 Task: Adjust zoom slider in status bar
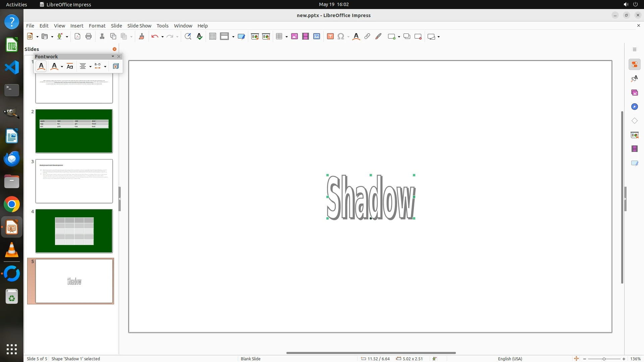point(604,359)
